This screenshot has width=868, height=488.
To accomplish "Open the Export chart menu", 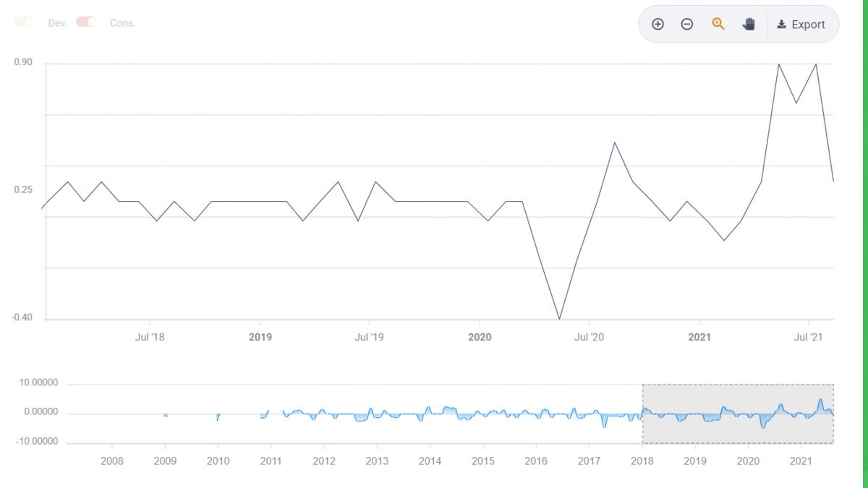I will point(801,25).
